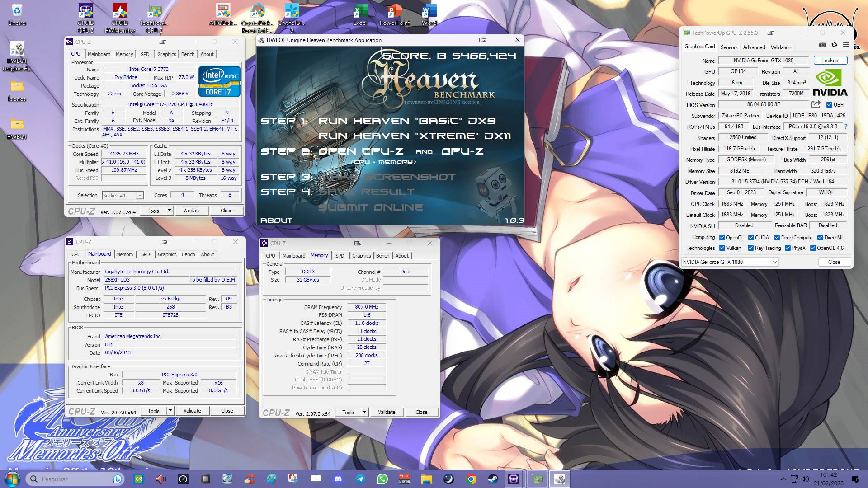Open Chrome from the taskbar

(471, 479)
